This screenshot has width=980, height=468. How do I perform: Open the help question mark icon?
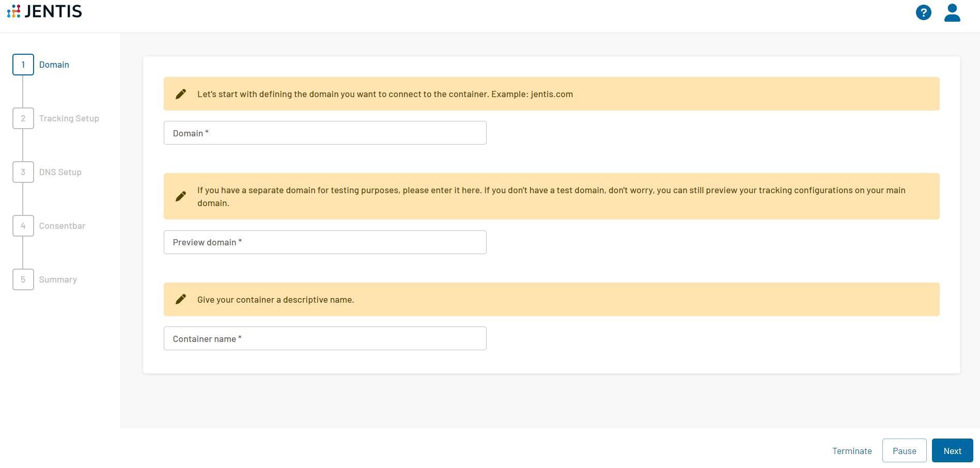924,12
